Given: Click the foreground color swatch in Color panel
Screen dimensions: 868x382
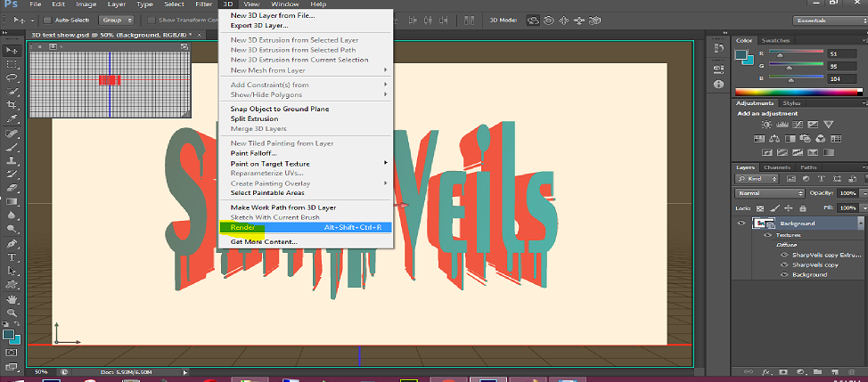Looking at the screenshot, I should pyautogui.click(x=741, y=54).
